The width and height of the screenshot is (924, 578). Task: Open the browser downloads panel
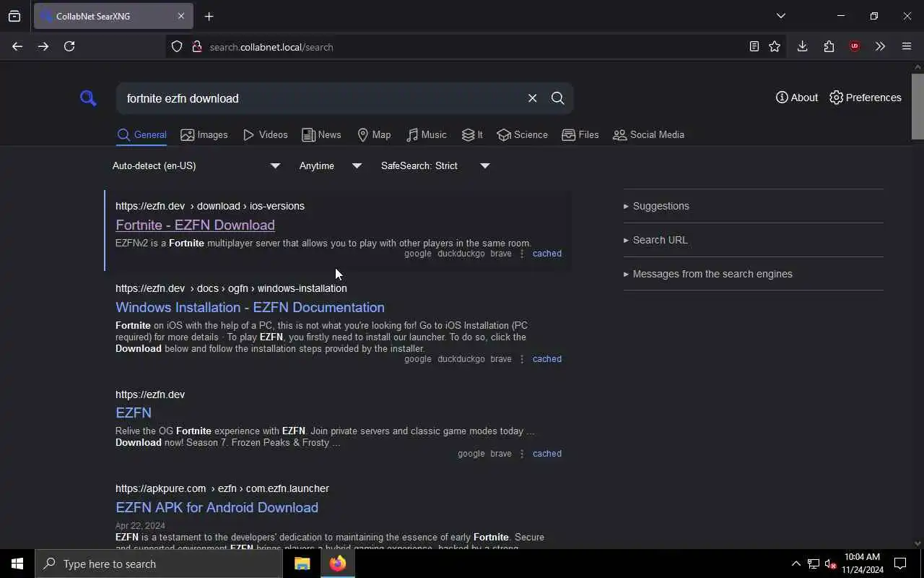pyautogui.click(x=802, y=46)
